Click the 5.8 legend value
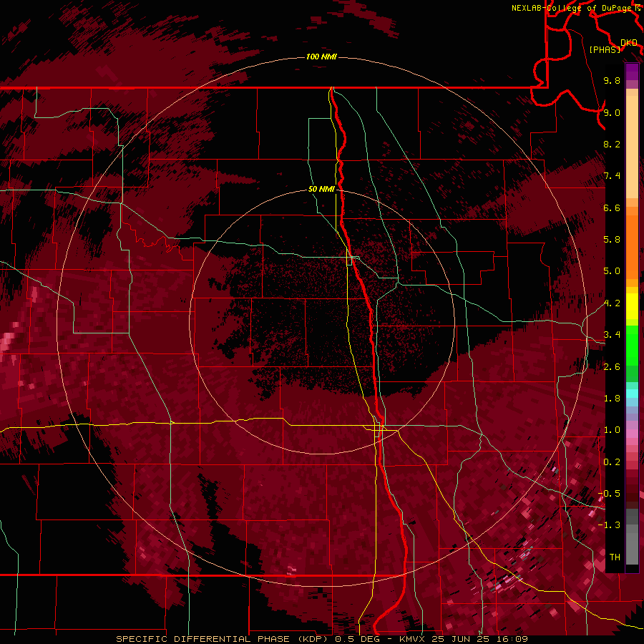The height and width of the screenshot is (644, 644). (612, 240)
